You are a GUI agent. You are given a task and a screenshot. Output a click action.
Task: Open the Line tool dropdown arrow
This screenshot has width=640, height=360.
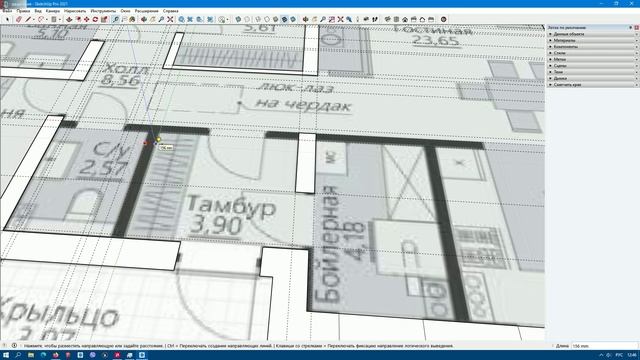coord(34,19)
